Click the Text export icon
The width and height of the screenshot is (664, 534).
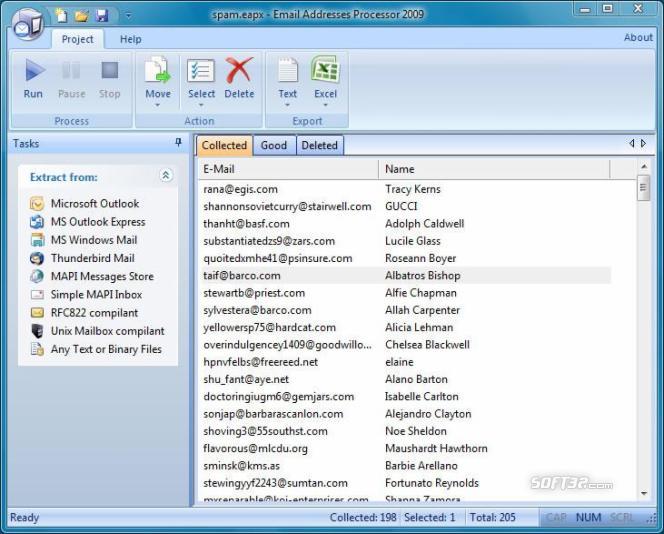288,70
